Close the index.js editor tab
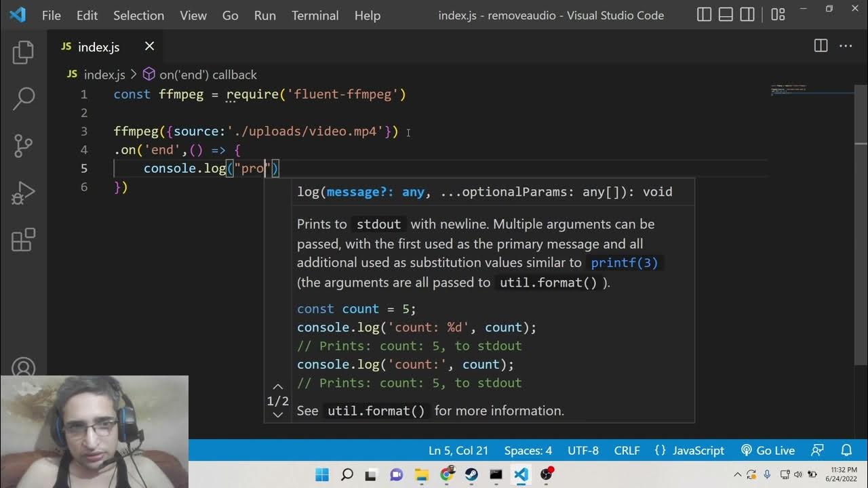 [149, 46]
